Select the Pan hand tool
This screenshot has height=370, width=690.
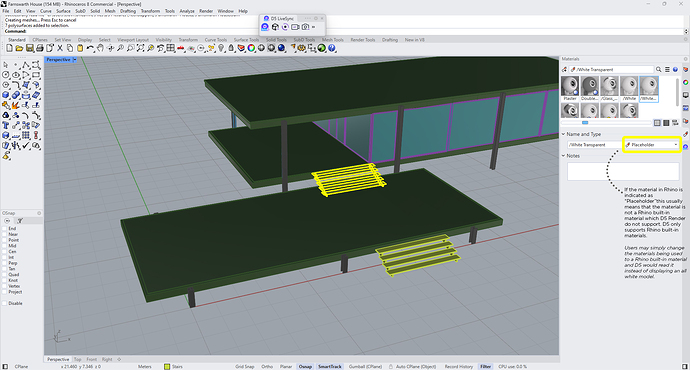(x=100, y=48)
